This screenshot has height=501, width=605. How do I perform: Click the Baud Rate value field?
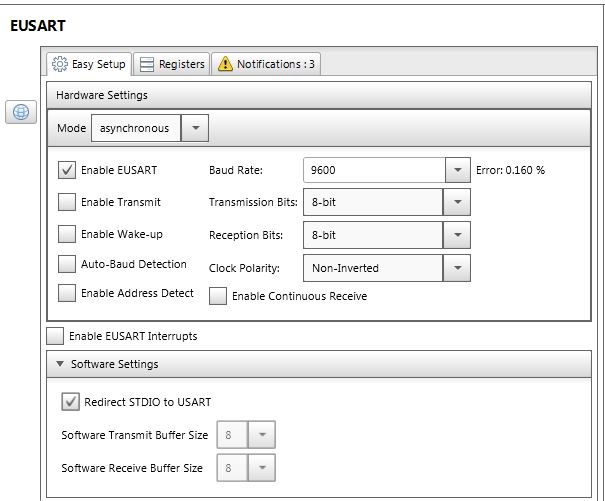(372, 170)
